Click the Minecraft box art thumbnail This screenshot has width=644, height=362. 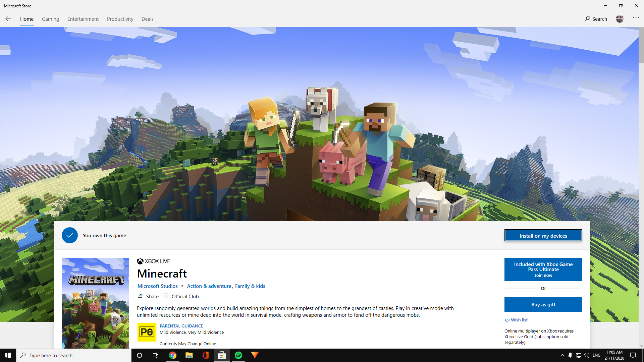click(x=95, y=303)
